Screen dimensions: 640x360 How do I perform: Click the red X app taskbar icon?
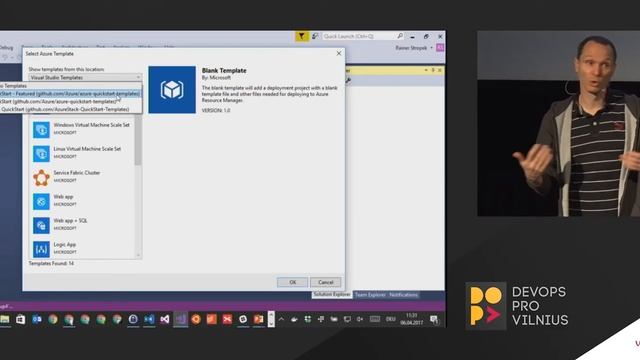227,319
